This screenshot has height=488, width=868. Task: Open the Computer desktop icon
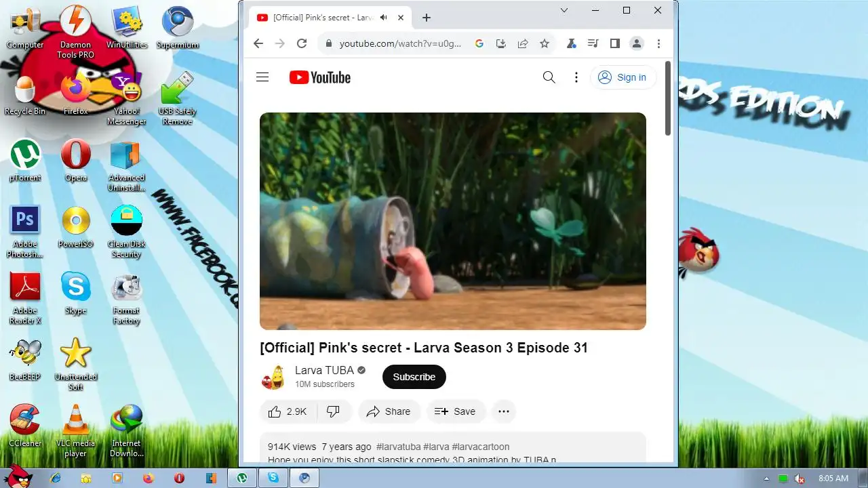[25, 28]
